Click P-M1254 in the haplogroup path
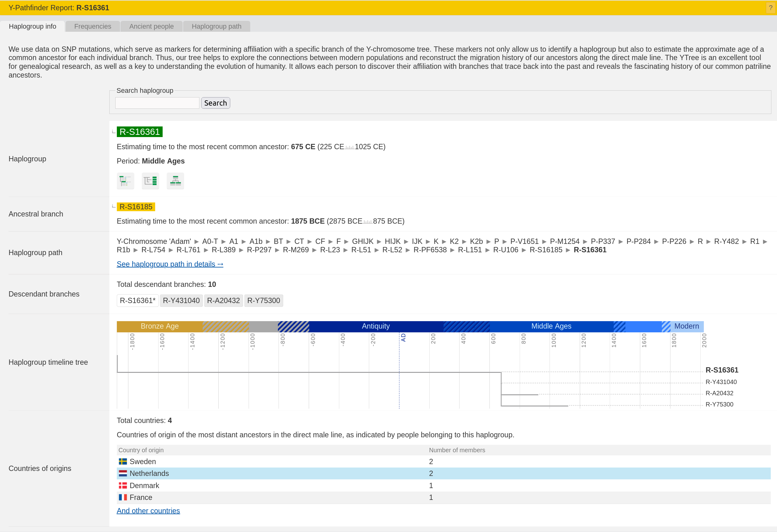The height and width of the screenshot is (532, 777). pos(564,241)
